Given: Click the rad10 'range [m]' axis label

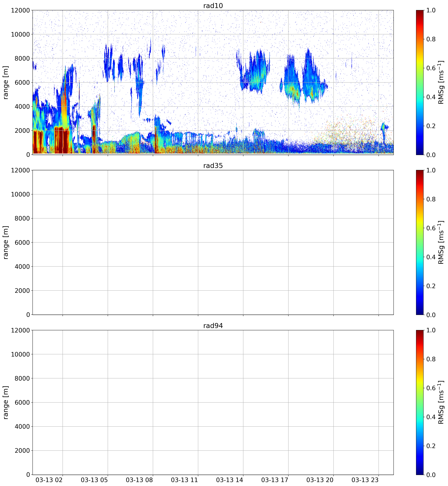Looking at the screenshot, I should click(x=6, y=82).
